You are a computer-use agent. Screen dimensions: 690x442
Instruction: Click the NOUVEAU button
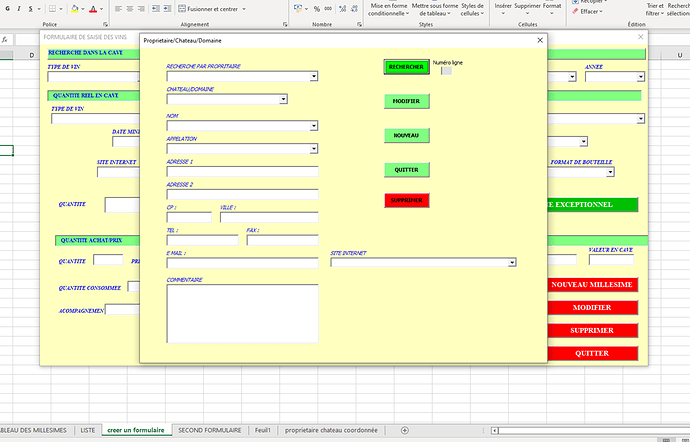pos(406,135)
